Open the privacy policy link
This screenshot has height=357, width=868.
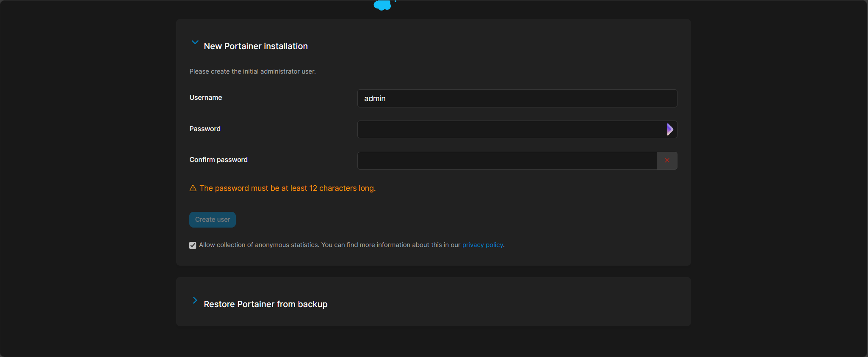(x=482, y=245)
